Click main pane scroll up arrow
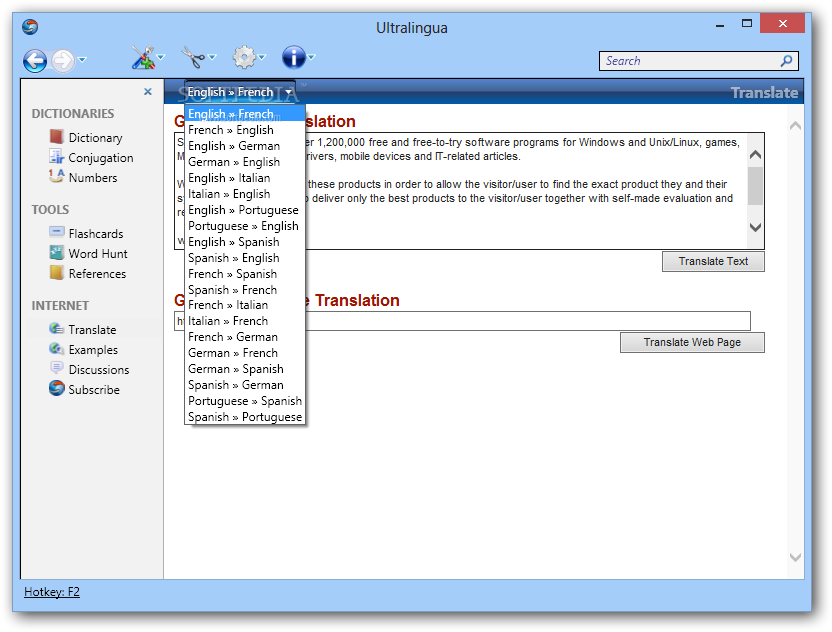 795,126
